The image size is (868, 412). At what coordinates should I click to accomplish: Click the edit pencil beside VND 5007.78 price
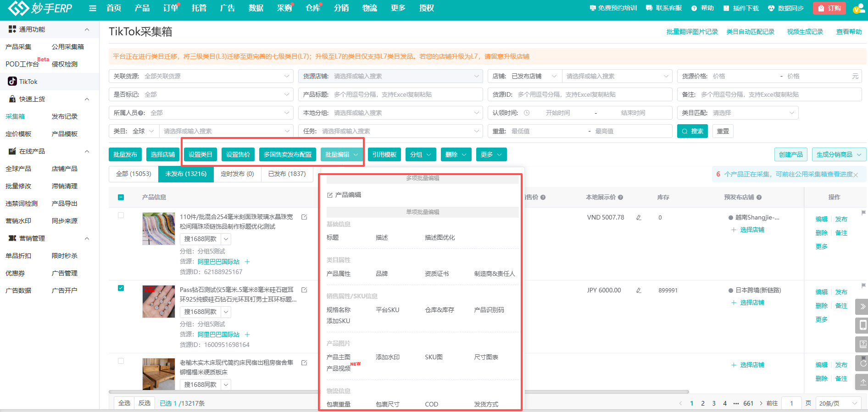click(x=639, y=218)
